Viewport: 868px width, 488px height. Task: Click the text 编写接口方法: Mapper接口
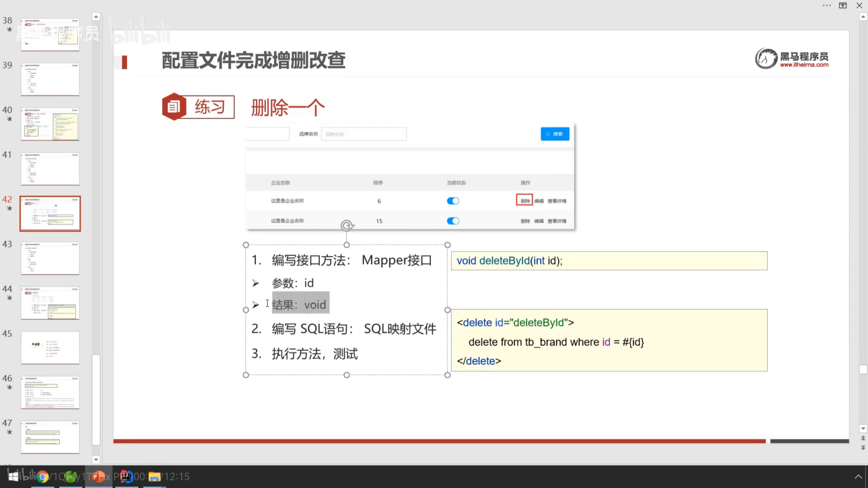(352, 260)
